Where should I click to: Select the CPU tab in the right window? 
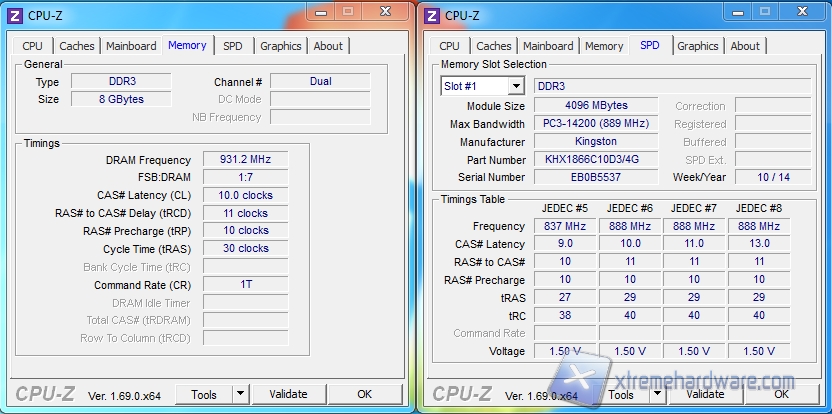450,46
